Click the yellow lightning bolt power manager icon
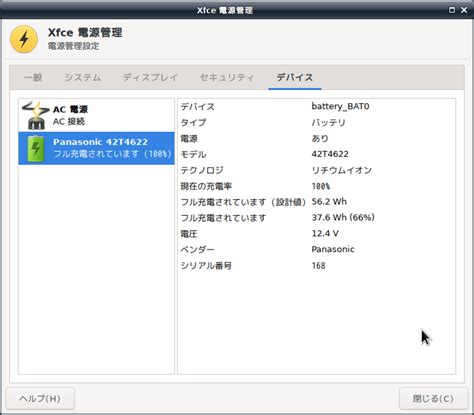The width and height of the screenshot is (474, 415). click(24, 39)
